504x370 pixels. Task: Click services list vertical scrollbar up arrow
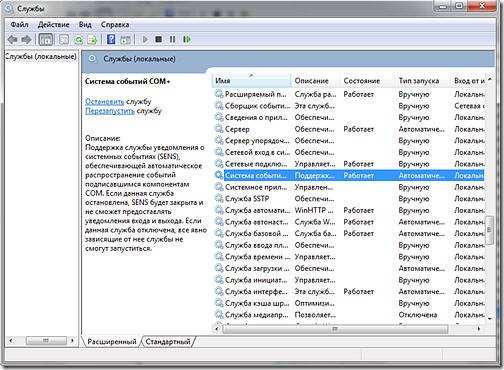point(490,79)
